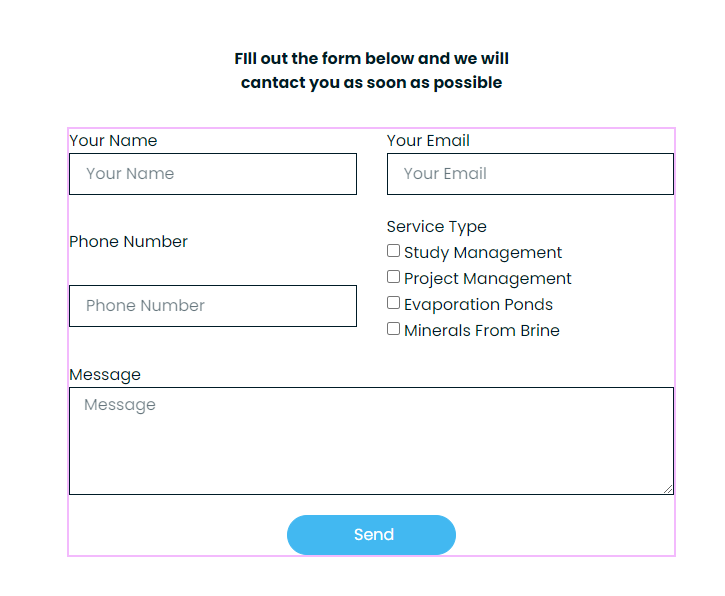Click the "Service Type" group heading

pyautogui.click(x=436, y=227)
